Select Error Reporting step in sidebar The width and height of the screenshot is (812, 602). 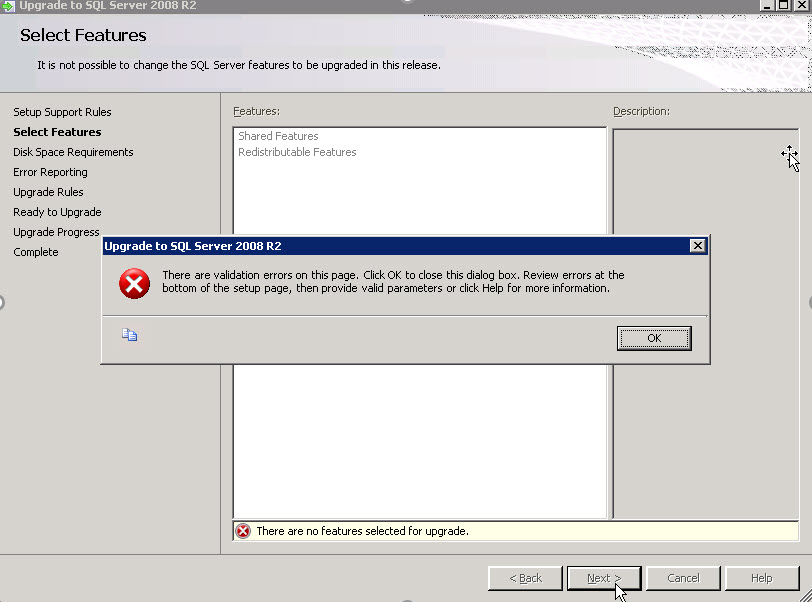(50, 172)
